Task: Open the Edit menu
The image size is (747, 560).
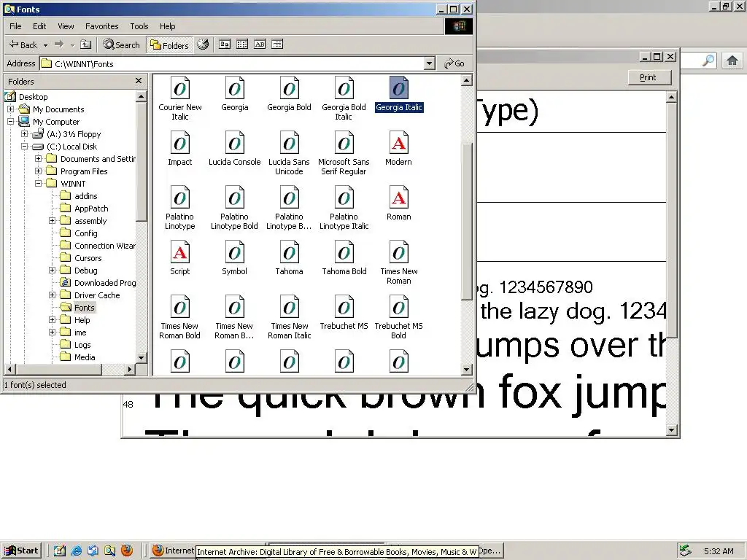Action: 39,26
